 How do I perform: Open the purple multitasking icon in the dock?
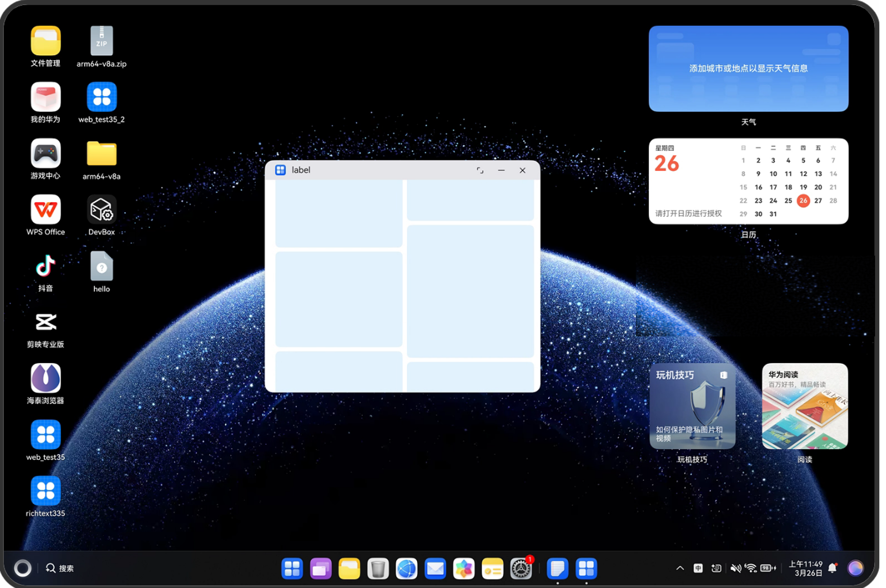[x=321, y=569]
